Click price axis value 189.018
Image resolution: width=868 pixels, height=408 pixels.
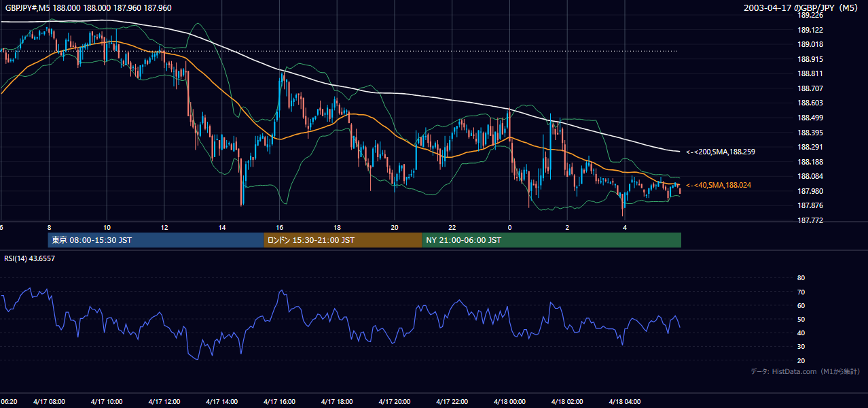coord(810,45)
